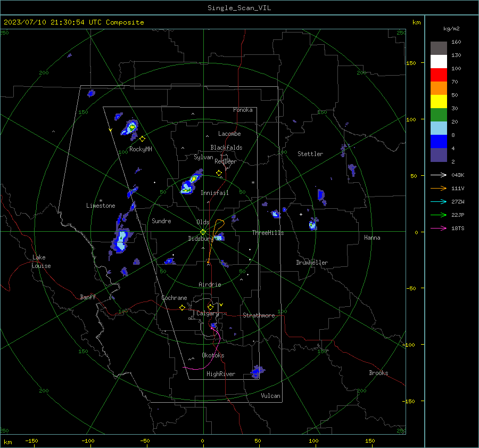Click the gray 130-160 legend color
This screenshot has height=448, width=479.
[x=439, y=48]
